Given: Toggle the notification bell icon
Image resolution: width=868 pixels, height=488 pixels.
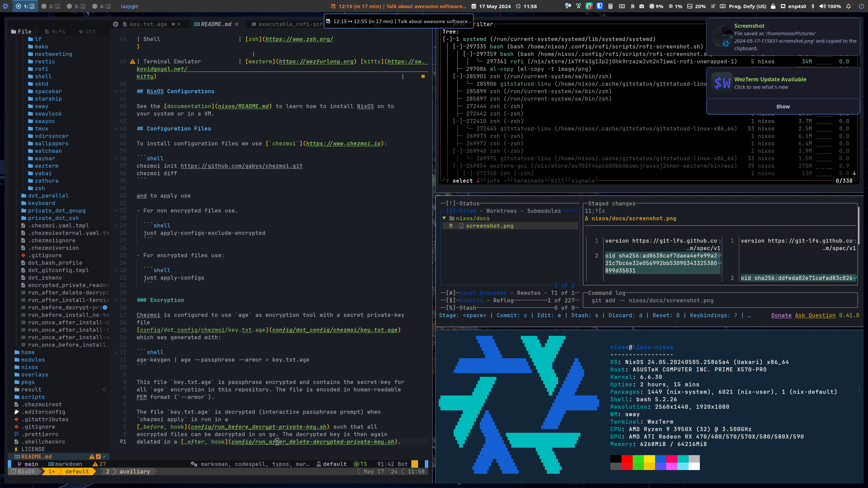Looking at the screenshot, I should [849, 6].
